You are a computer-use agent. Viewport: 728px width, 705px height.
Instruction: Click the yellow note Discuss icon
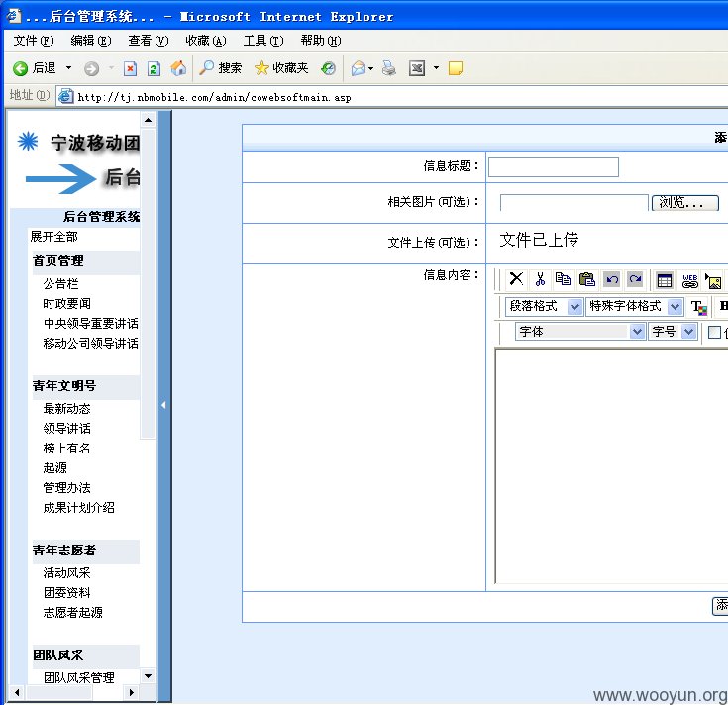[455, 68]
